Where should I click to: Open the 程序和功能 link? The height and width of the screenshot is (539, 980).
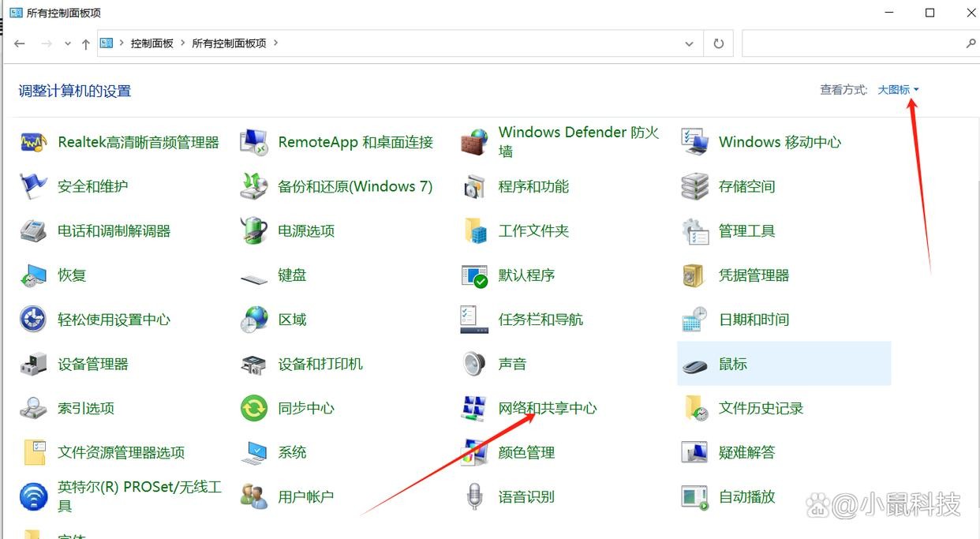pyautogui.click(x=533, y=187)
